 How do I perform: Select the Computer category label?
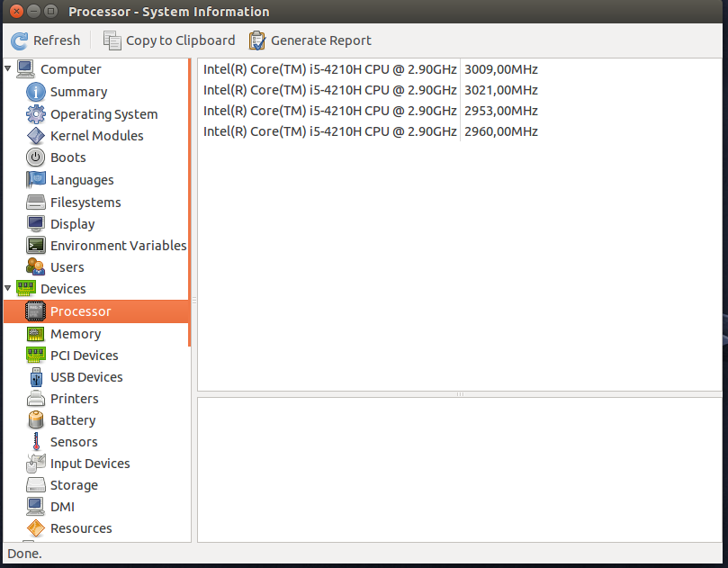71,69
